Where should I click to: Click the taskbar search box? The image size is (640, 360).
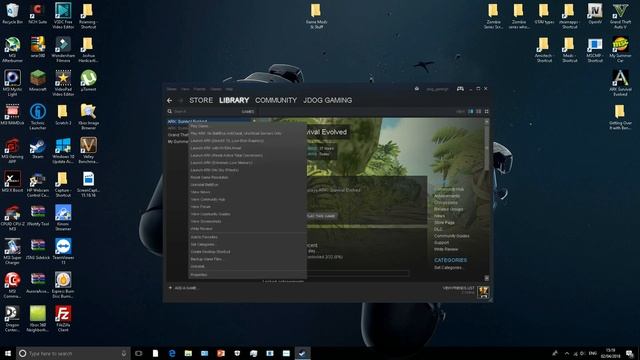tap(73, 353)
